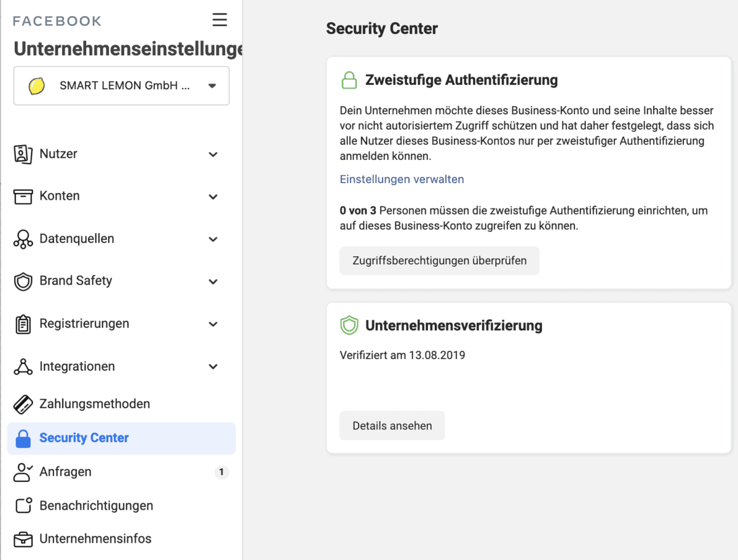Click the Brand Safety shield icon
This screenshot has width=738, height=560.
23,282
